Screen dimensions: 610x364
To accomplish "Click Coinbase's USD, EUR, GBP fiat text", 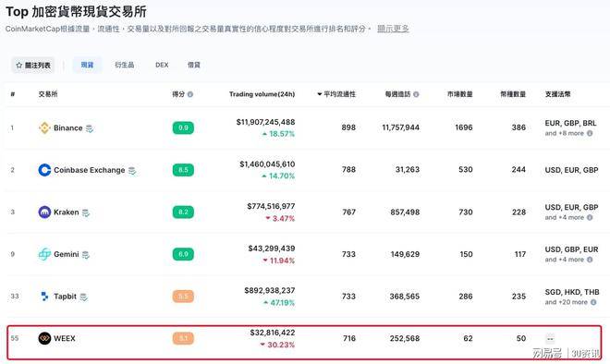I will coord(571,170).
